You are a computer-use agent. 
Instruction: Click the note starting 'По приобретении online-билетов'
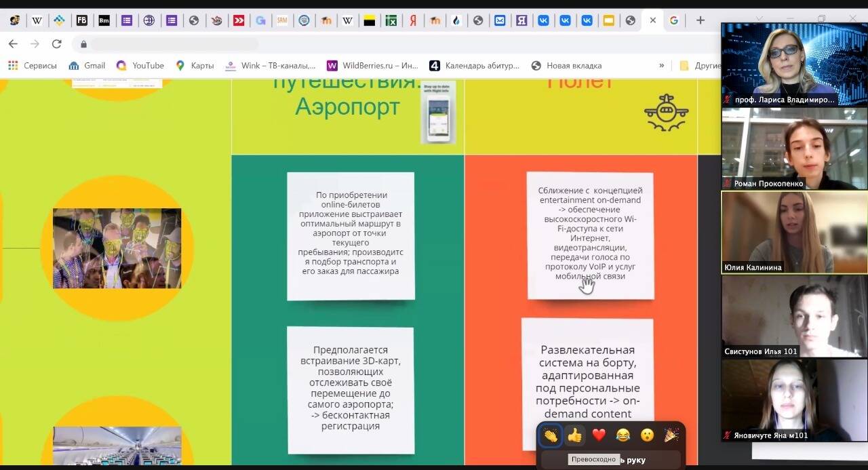[x=351, y=236]
